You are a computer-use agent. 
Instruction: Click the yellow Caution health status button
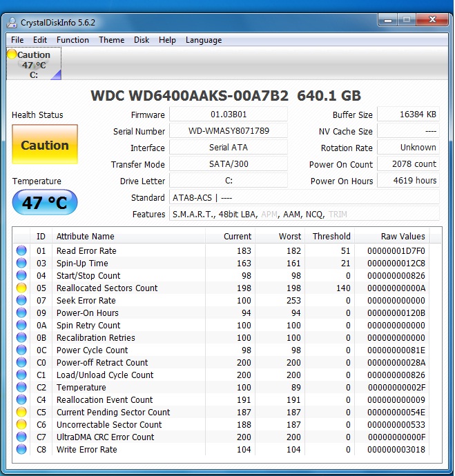click(45, 146)
